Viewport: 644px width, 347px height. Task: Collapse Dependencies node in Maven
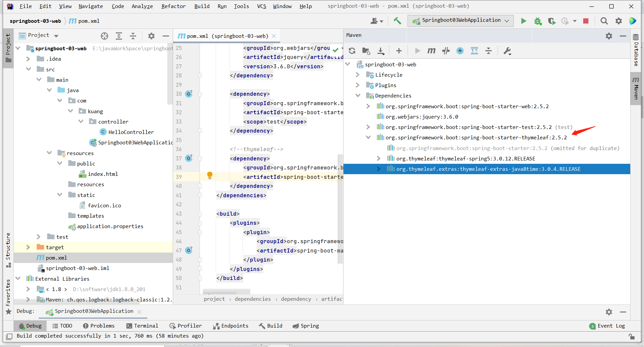pos(358,95)
